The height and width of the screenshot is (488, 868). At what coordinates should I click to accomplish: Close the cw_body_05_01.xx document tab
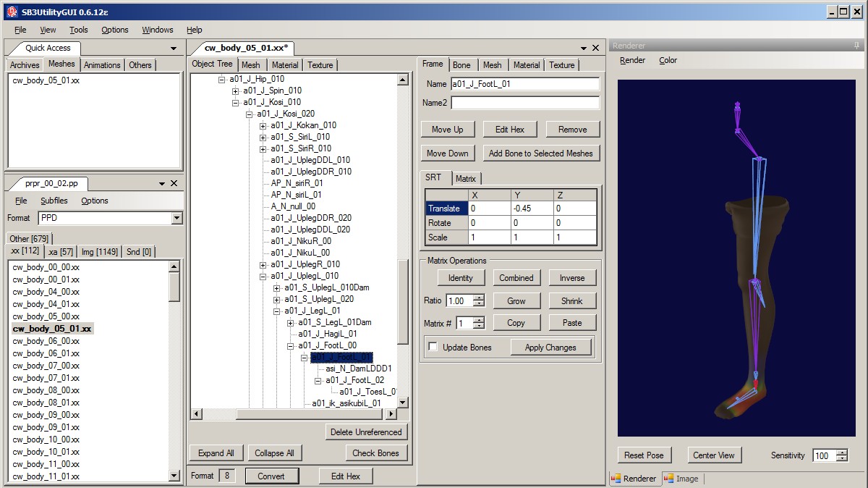[595, 48]
